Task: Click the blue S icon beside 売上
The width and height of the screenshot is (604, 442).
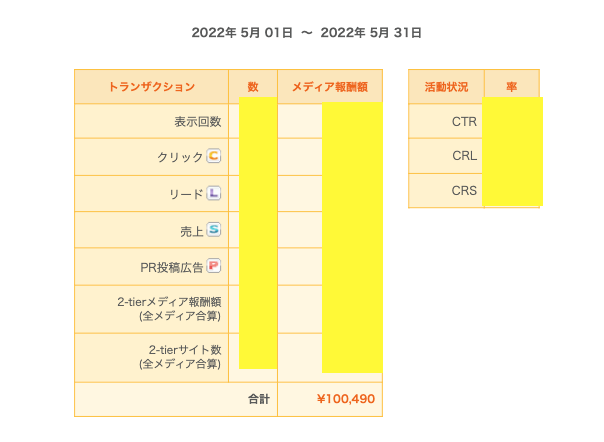Action: point(213,230)
